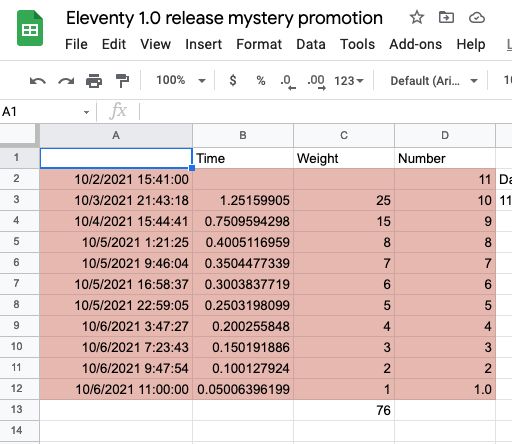Click the Undo arrow icon
Viewport: 512px width, 444px height.
pyautogui.click(x=38, y=81)
